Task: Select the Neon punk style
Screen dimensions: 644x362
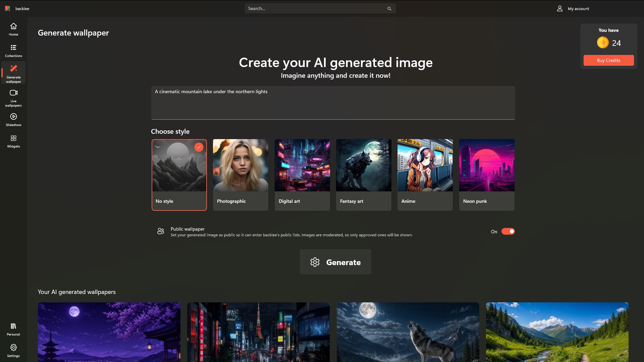Action: click(487, 175)
